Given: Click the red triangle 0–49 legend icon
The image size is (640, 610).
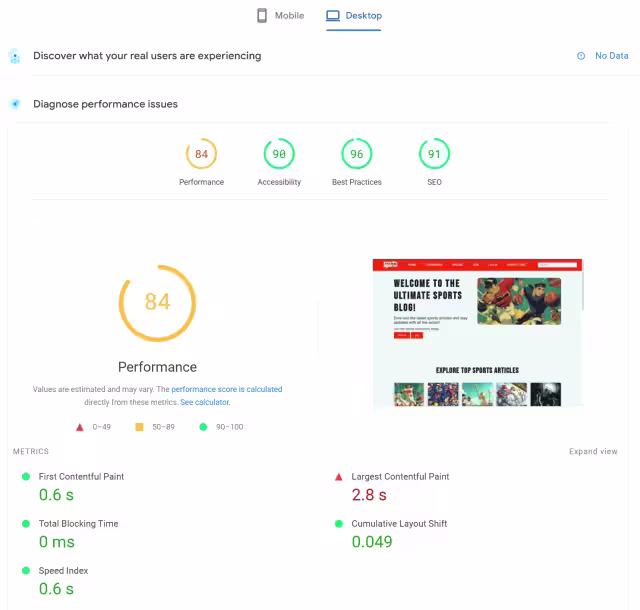Looking at the screenshot, I should coord(80,427).
